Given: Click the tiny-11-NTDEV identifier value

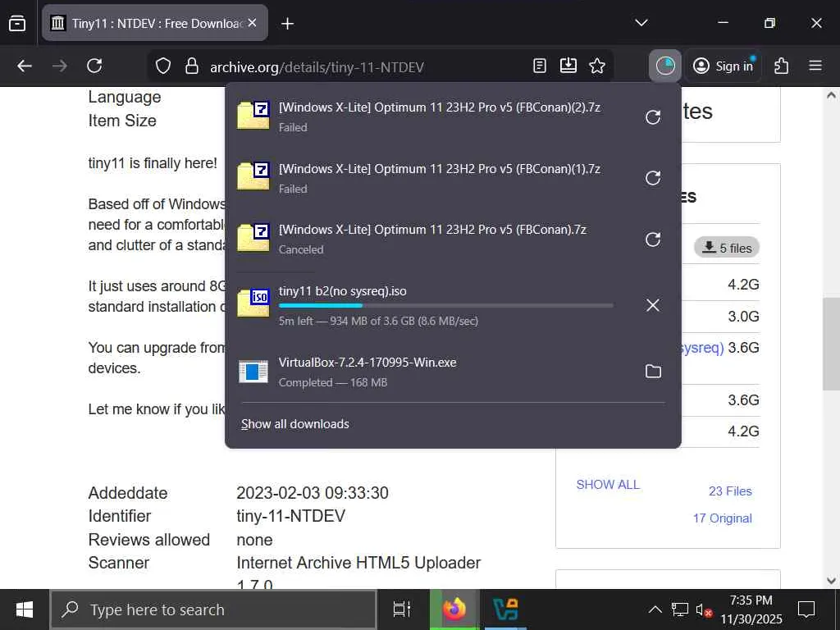Looking at the screenshot, I should point(291,517).
